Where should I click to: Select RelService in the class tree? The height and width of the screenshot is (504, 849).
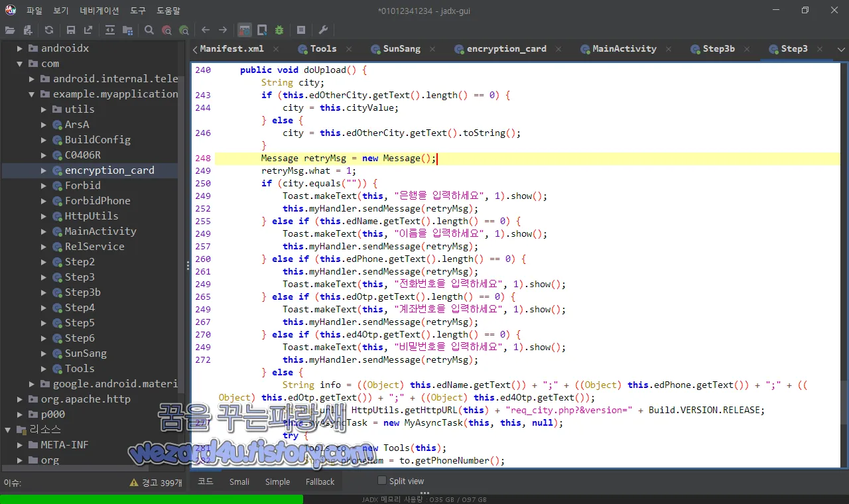point(94,247)
